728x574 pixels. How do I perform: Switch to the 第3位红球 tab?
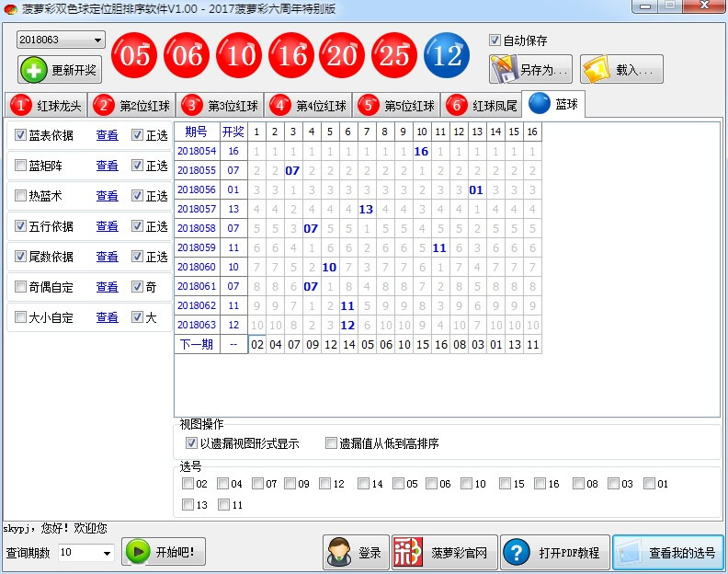click(x=221, y=106)
